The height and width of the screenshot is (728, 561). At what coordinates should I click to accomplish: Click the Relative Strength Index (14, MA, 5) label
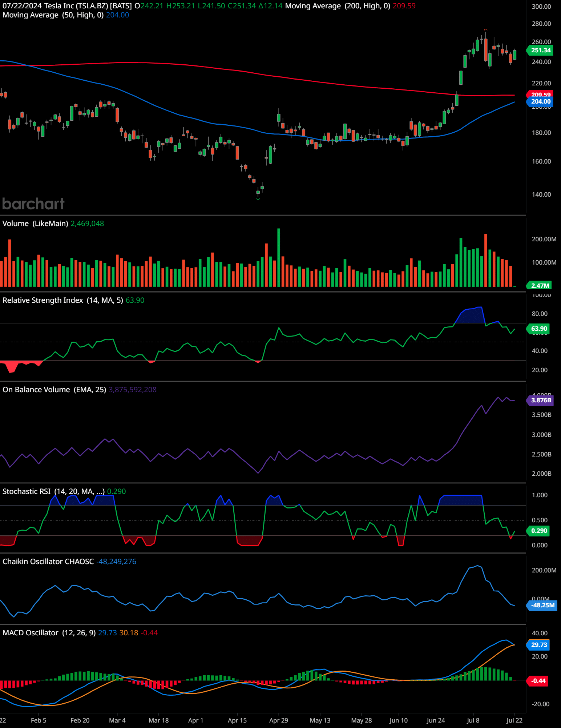pos(62,300)
